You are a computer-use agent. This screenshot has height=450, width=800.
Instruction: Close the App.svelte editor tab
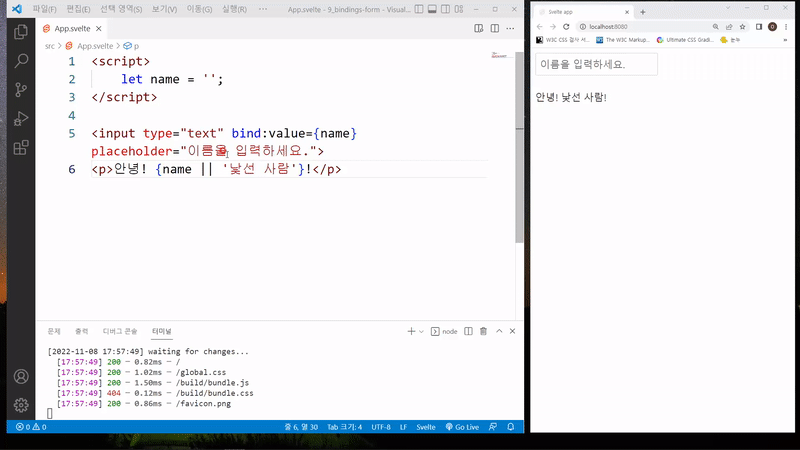(98, 29)
